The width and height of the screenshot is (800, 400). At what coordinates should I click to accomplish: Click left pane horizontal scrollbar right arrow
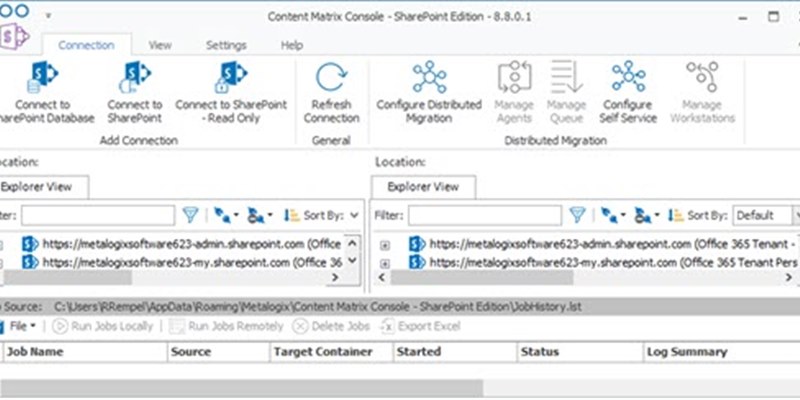coord(335,278)
